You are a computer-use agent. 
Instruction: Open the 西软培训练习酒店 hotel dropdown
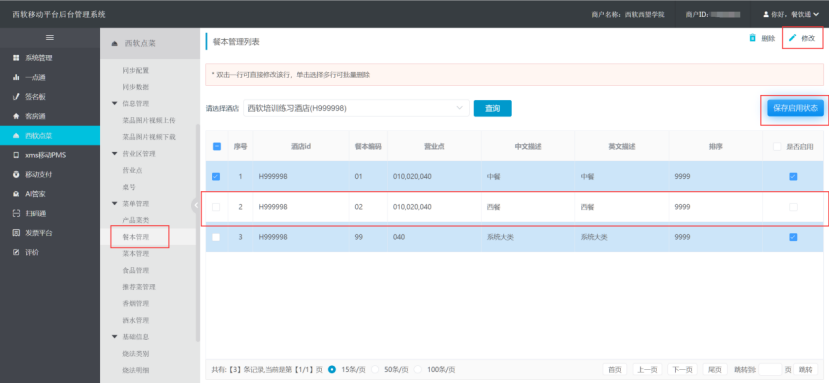click(356, 108)
